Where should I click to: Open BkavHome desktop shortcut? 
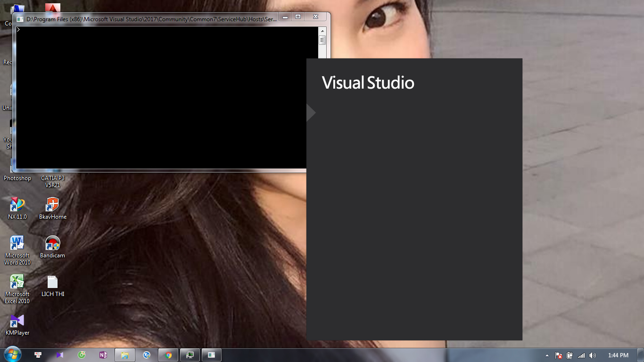[53, 208]
